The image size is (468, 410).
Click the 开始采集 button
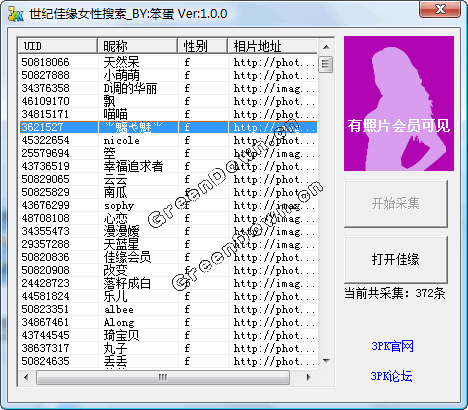pos(396,203)
